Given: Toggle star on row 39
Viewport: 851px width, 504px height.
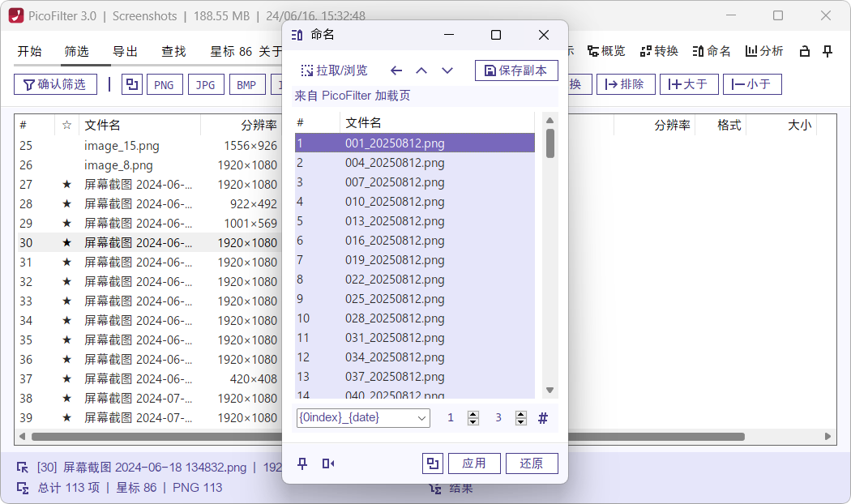Looking at the screenshot, I should tap(66, 418).
